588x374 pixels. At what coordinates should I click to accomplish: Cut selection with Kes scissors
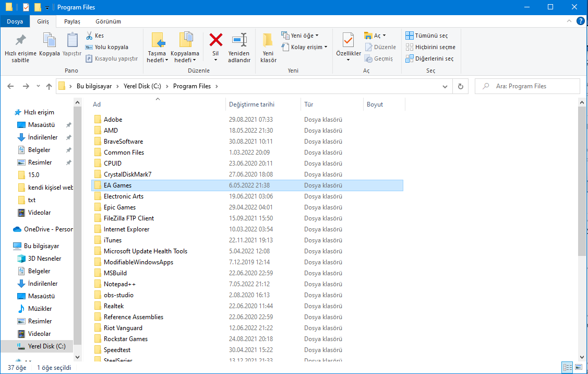click(x=95, y=36)
